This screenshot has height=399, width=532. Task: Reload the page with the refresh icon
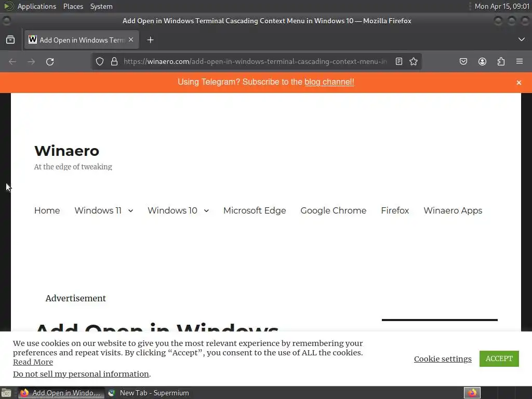click(50, 62)
